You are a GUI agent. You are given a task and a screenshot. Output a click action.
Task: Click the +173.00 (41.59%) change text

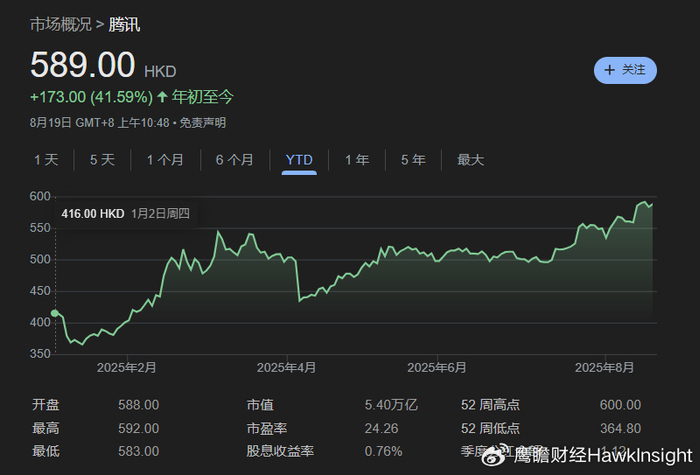pyautogui.click(x=92, y=97)
